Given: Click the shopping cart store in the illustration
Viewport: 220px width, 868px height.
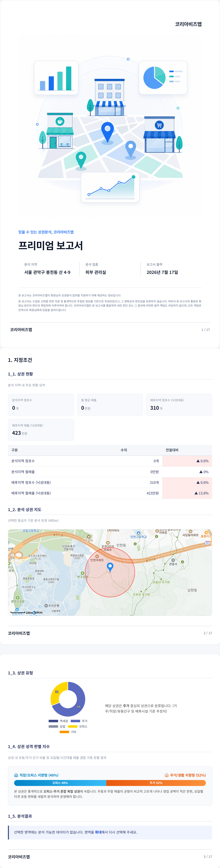Looking at the screenshot, I should pos(159,134).
